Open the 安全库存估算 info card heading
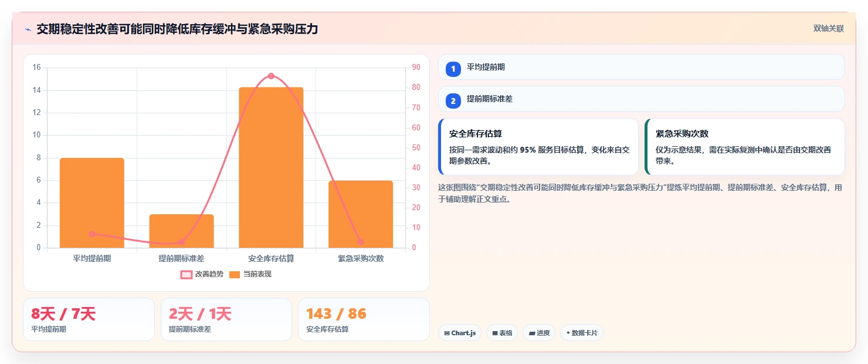Screen dimensions: 868x364 (476, 134)
